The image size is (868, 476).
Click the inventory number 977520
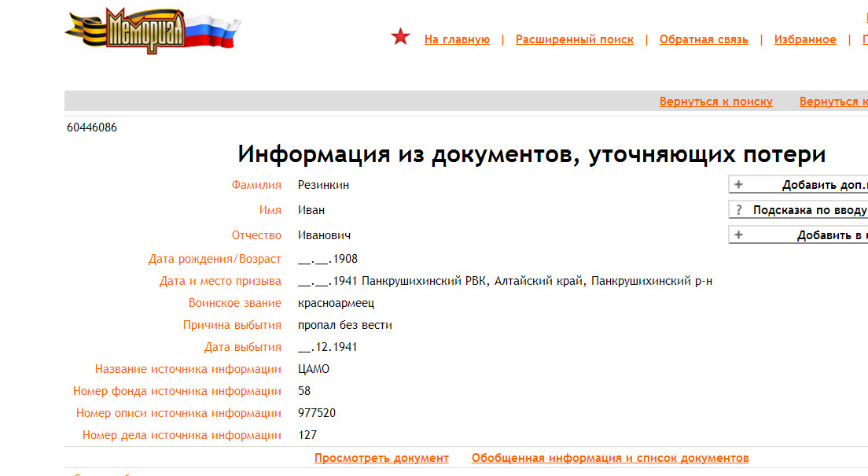point(317,413)
